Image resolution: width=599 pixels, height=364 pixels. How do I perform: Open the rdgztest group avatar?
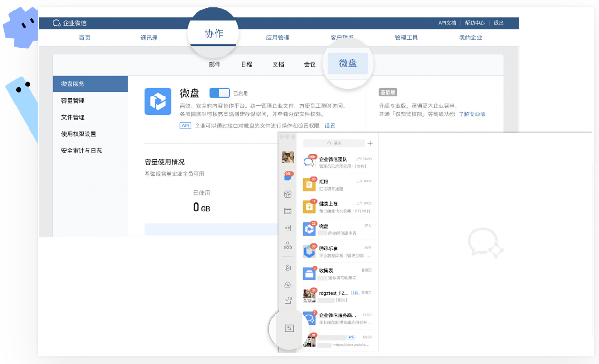tap(309, 296)
